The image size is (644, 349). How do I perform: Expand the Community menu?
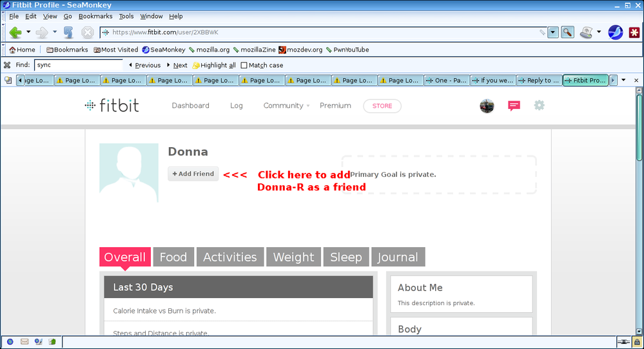point(286,106)
